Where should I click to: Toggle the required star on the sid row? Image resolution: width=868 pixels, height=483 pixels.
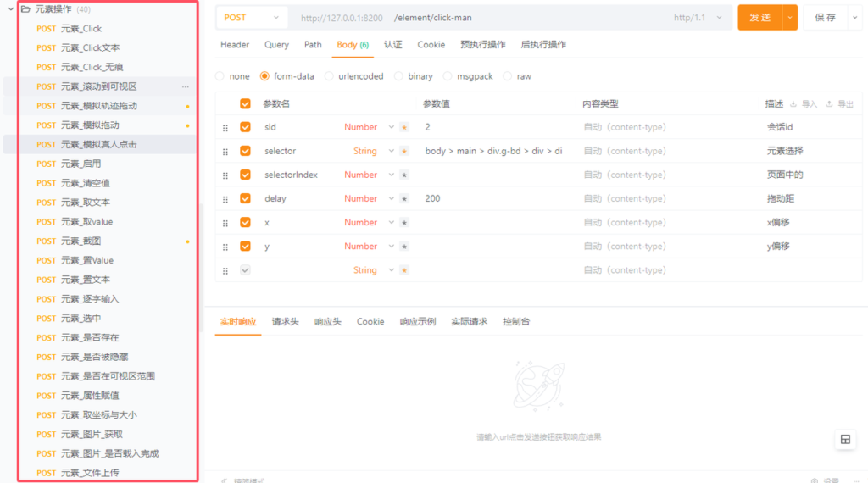click(404, 127)
